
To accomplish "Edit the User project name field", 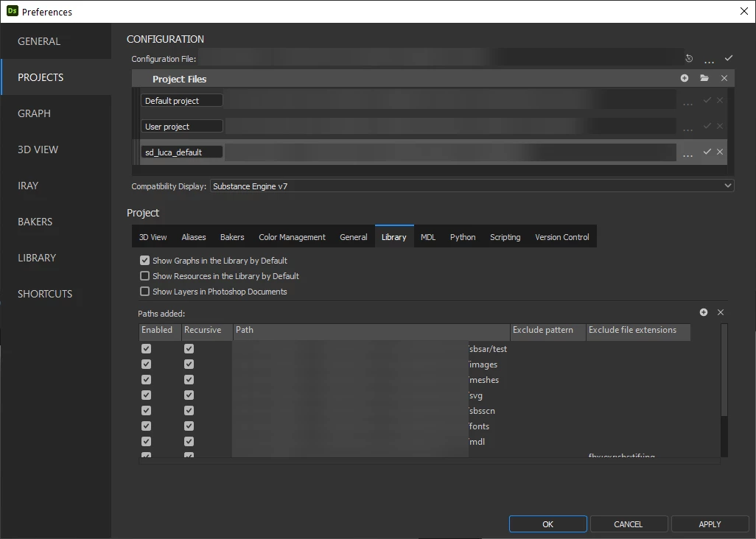I will 182,127.
